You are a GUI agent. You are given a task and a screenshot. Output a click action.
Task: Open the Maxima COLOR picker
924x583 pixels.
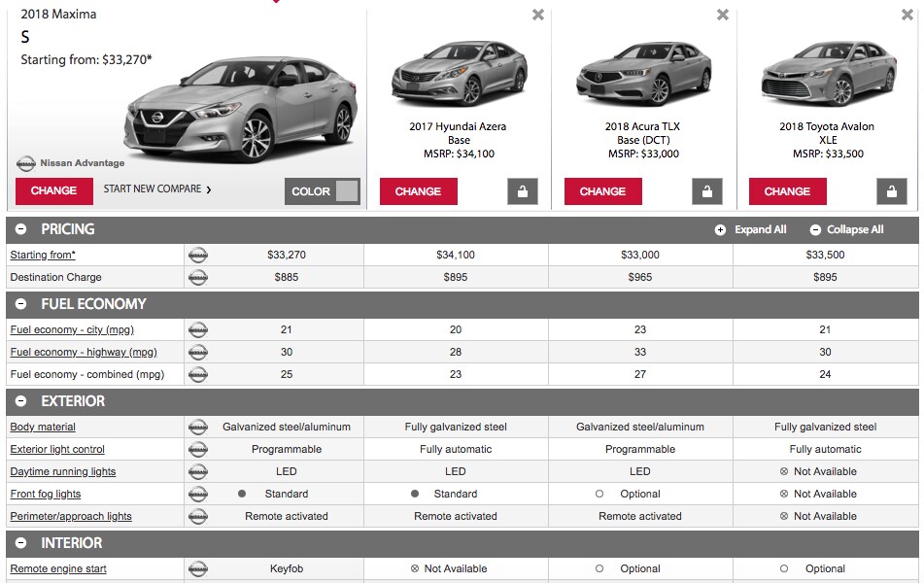pos(323,191)
